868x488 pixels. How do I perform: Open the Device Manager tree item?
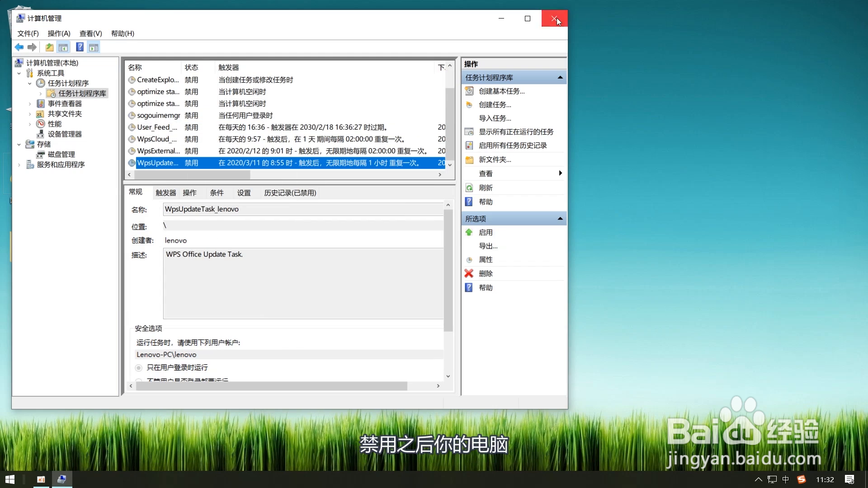(x=65, y=134)
